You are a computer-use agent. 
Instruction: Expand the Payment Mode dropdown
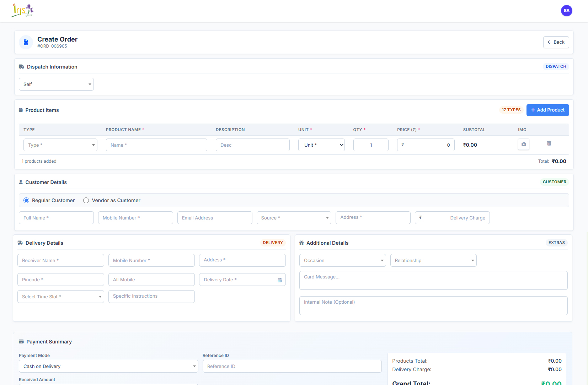coord(108,366)
